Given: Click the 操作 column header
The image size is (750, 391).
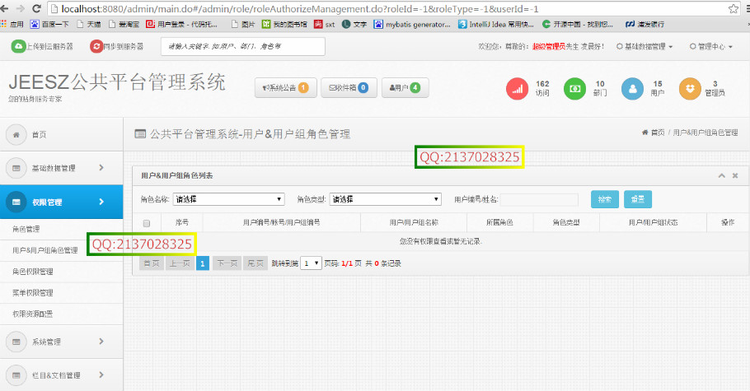Looking at the screenshot, I should pos(728,223).
